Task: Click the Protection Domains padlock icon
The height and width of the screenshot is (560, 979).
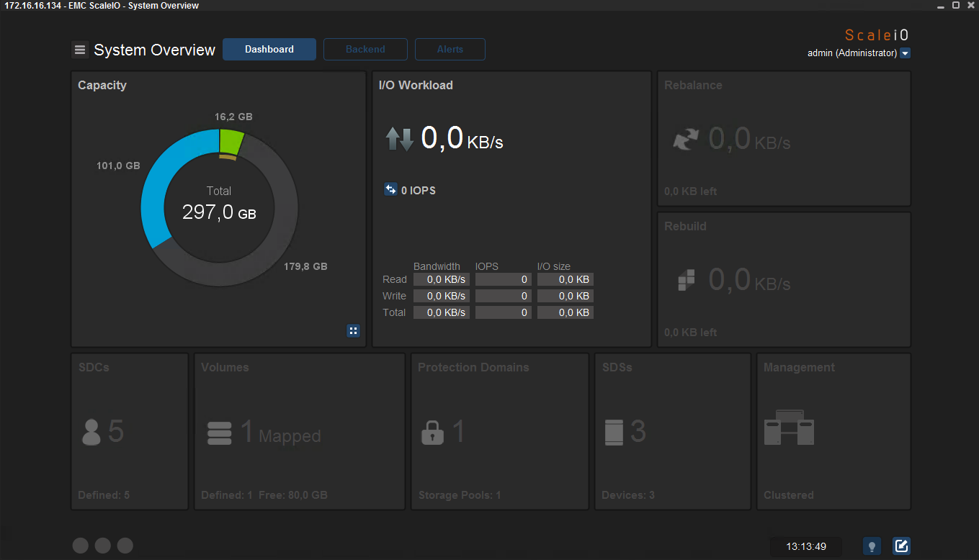Action: pyautogui.click(x=432, y=433)
